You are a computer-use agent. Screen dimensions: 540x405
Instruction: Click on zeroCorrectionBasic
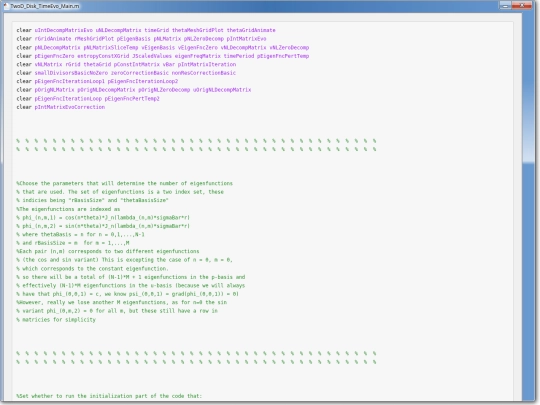[139, 73]
